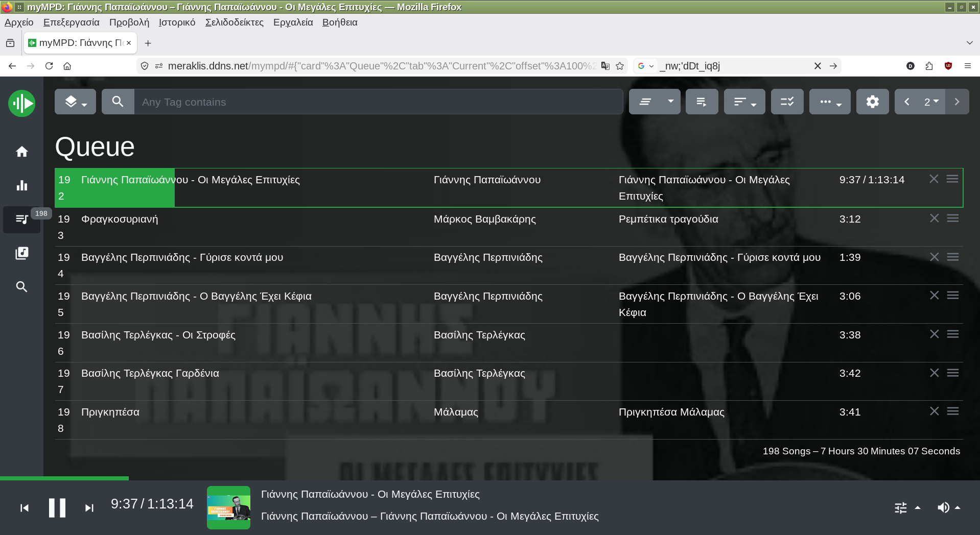980x535 pixels.
Task: Expand the playback options sliders menu
Action: (x=907, y=507)
